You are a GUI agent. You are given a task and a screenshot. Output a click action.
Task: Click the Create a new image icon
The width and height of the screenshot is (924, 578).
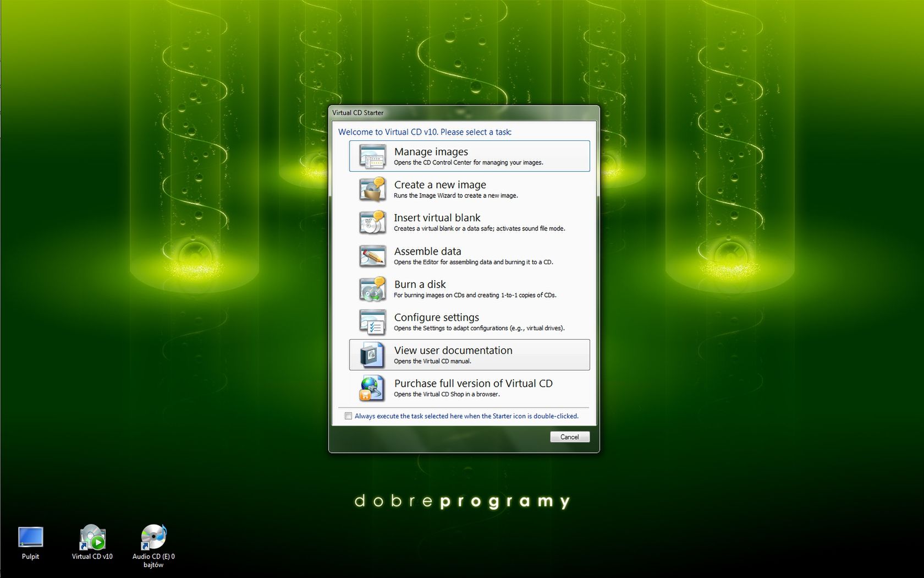click(372, 189)
